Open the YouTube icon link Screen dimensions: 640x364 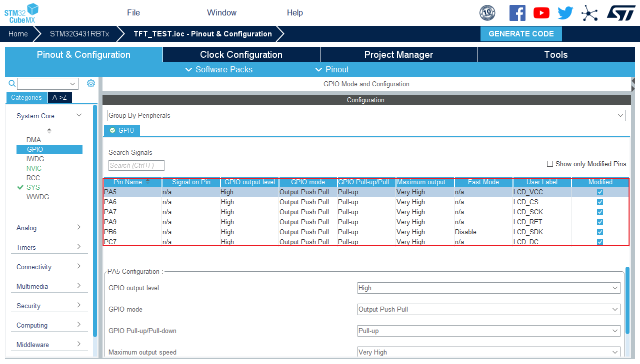coord(541,13)
